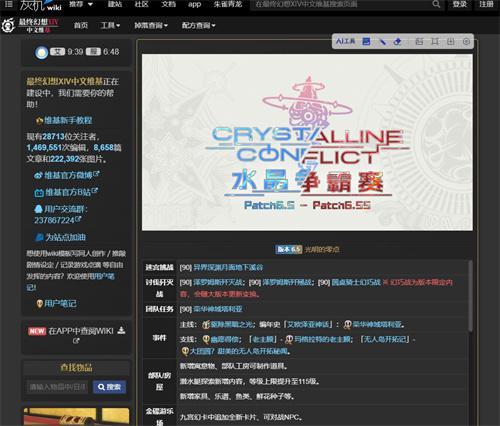500x426 pixels.
Task: Expand the 掉落查询 dropdown menu
Action: point(151,25)
